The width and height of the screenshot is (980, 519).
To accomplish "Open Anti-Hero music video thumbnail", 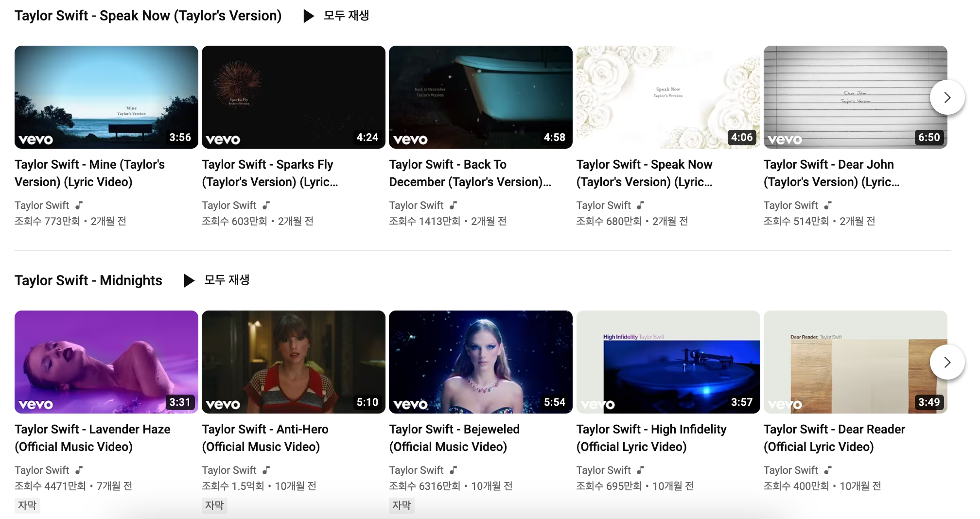I will (294, 362).
